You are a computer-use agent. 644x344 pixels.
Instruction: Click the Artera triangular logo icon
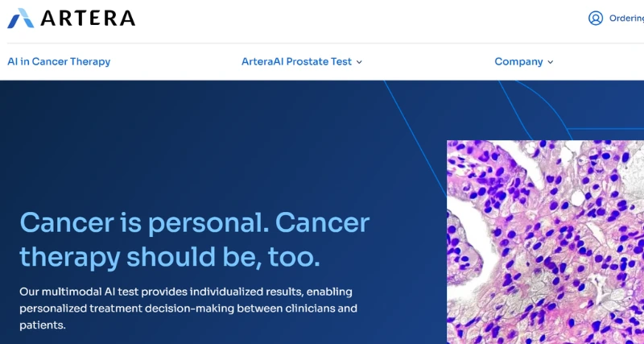[20, 19]
